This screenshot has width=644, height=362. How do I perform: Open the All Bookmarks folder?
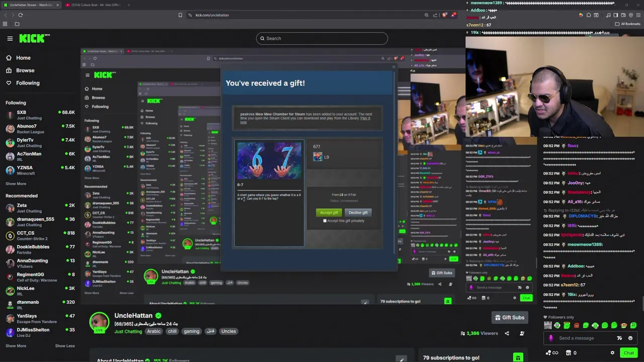(628, 24)
